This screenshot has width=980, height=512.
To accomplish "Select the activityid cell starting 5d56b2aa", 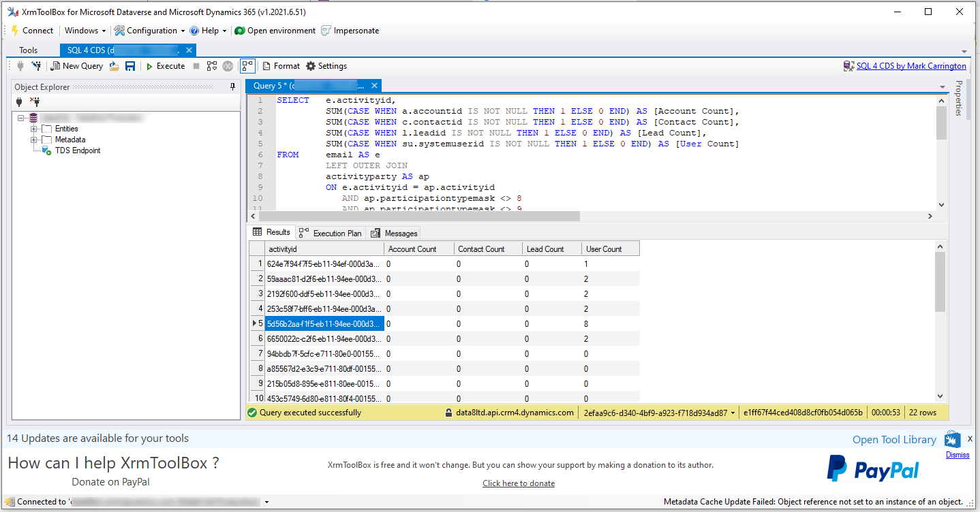I will pyautogui.click(x=324, y=324).
